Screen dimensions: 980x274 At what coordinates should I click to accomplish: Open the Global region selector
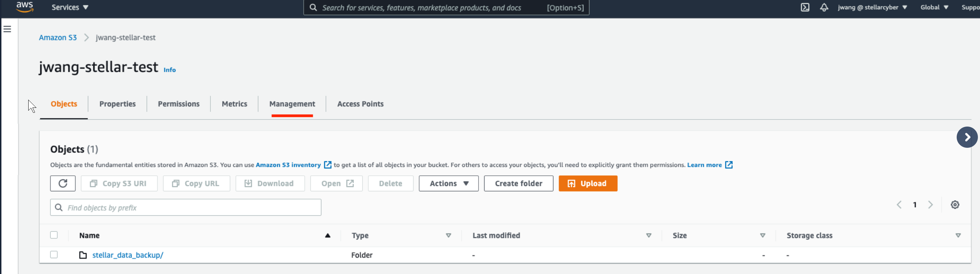pyautogui.click(x=934, y=8)
